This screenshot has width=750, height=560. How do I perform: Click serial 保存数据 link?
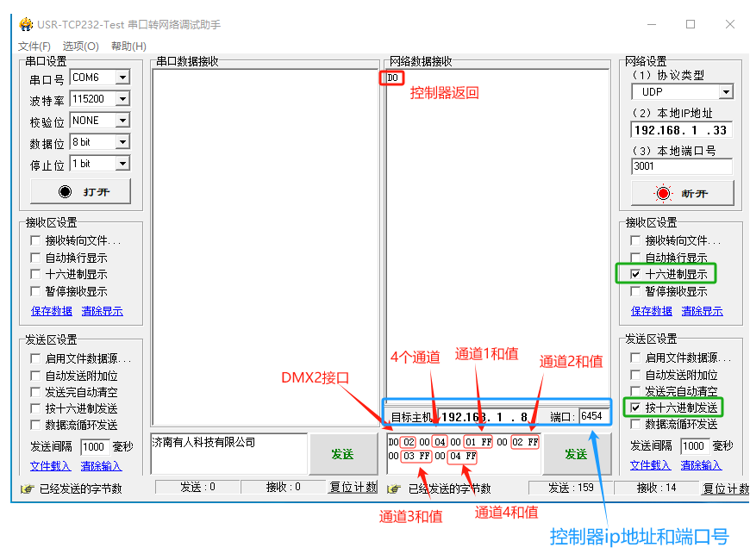52,311
